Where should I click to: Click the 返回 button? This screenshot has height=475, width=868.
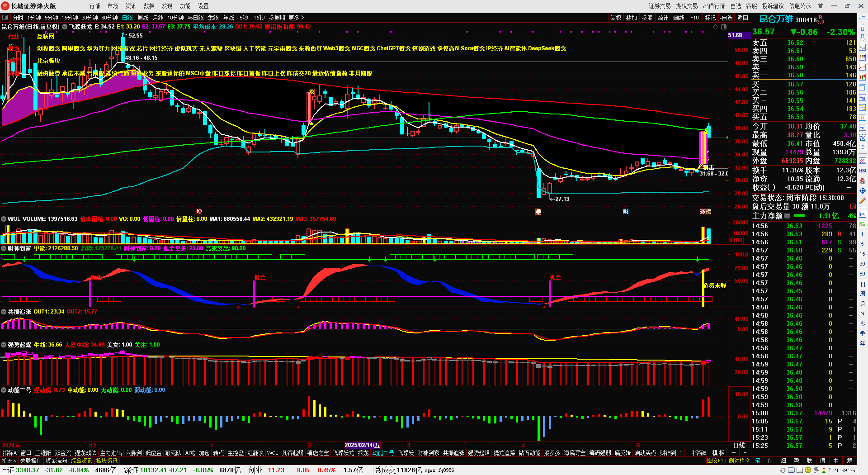pyautogui.click(x=743, y=18)
